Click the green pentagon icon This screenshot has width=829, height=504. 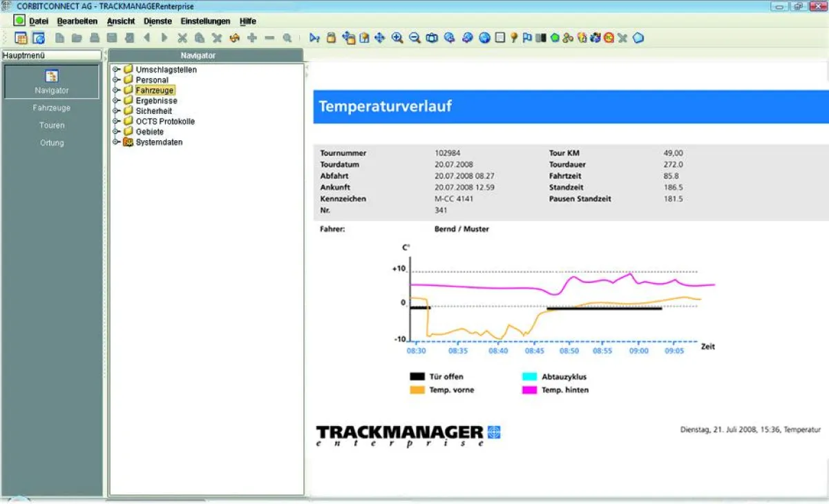[555, 38]
